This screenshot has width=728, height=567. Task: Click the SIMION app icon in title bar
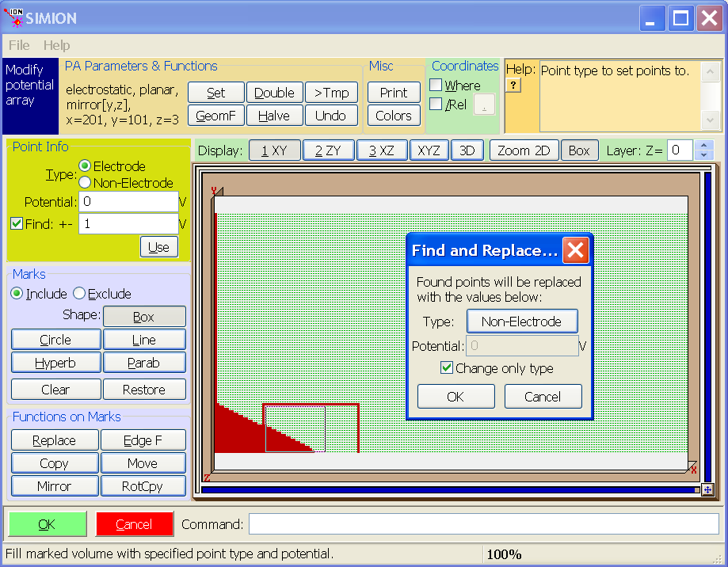coord(13,17)
